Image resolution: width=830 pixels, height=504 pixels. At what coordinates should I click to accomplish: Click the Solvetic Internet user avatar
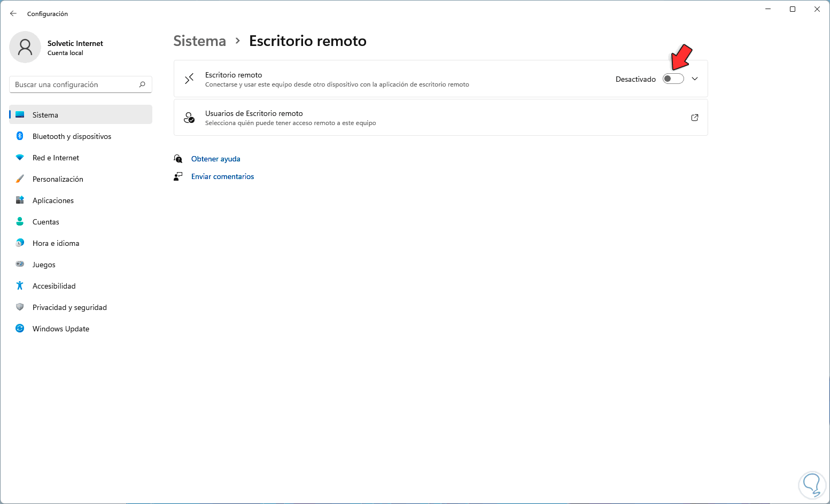tap(25, 47)
